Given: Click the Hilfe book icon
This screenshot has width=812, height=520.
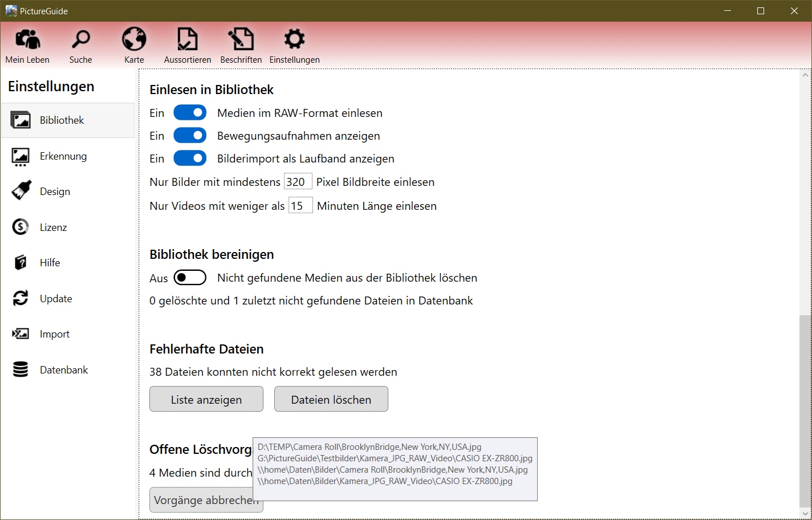Looking at the screenshot, I should [x=21, y=262].
